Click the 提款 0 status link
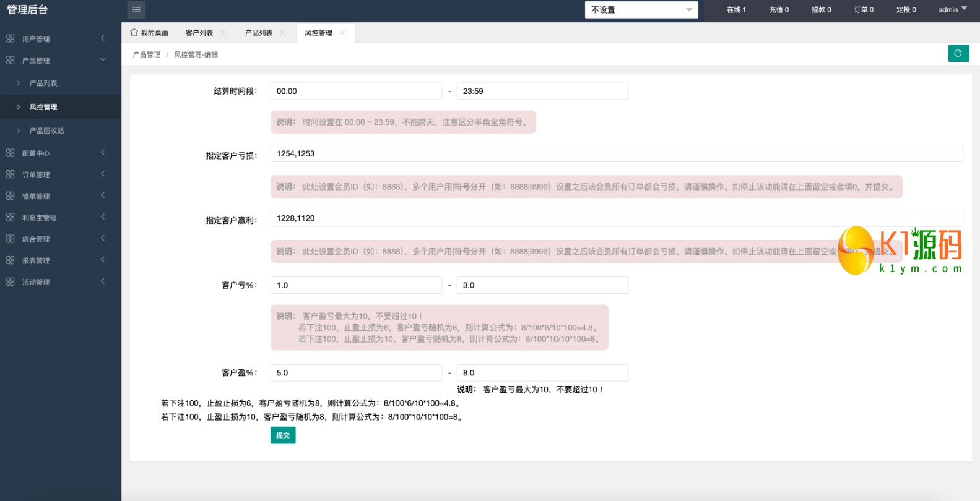 [x=822, y=10]
